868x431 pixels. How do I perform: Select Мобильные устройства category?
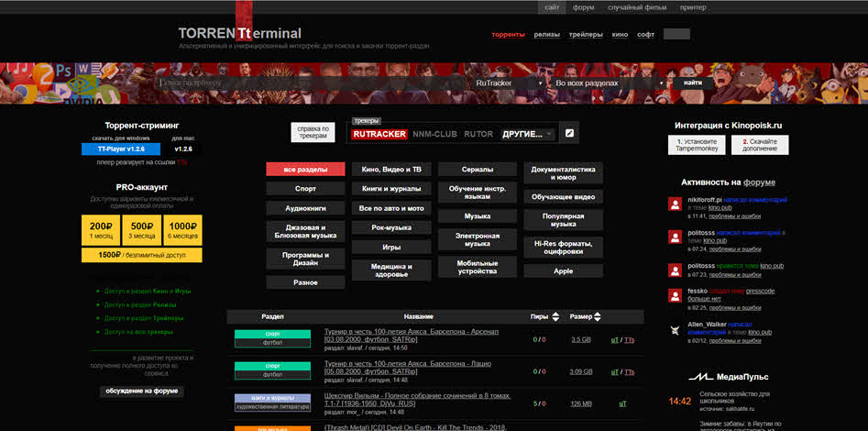478,267
